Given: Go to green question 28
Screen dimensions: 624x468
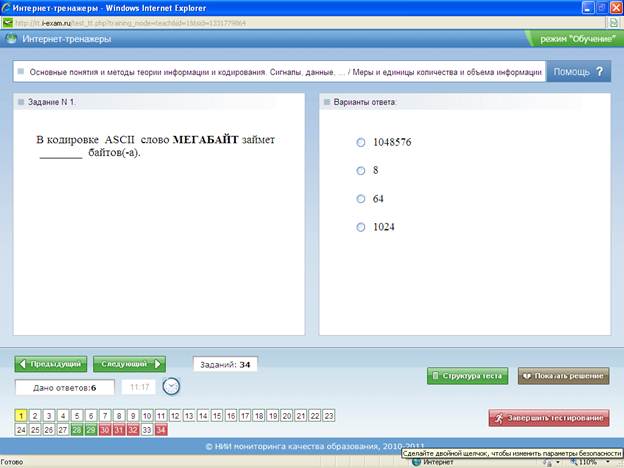Looking at the screenshot, I should 77,430.
